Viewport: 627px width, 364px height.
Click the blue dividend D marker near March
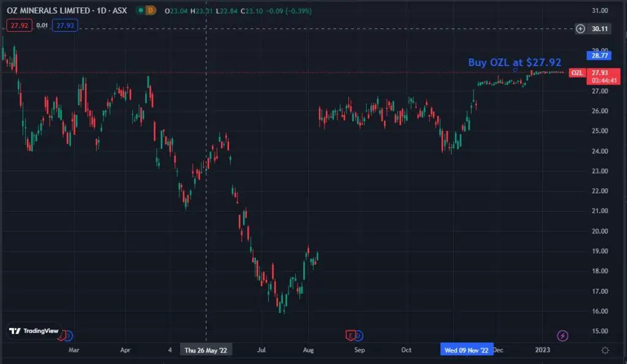pyautogui.click(x=69, y=335)
